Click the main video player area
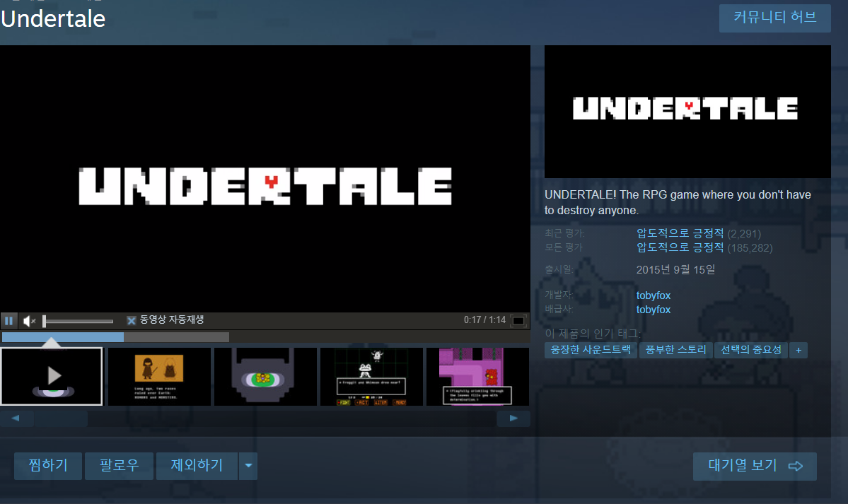848x504 pixels. 265,178
